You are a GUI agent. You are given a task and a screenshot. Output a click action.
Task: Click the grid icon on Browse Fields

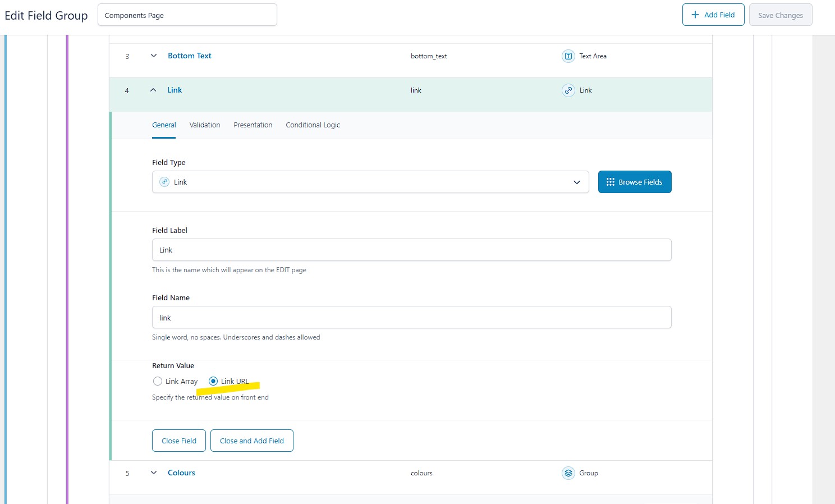click(x=611, y=182)
